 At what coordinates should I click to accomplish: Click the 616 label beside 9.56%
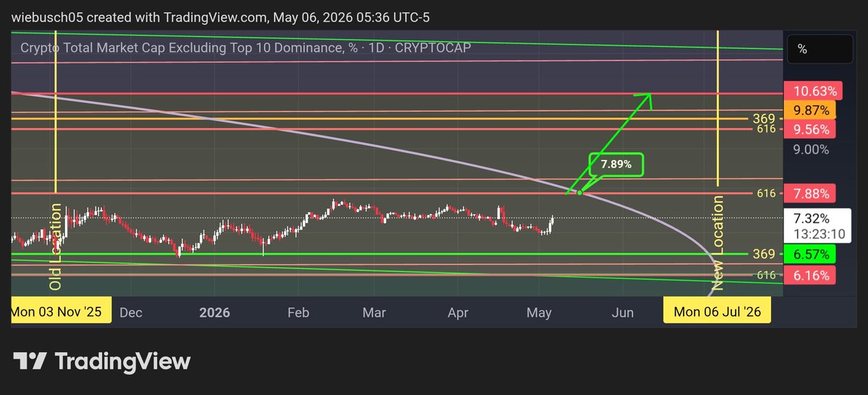(x=767, y=129)
